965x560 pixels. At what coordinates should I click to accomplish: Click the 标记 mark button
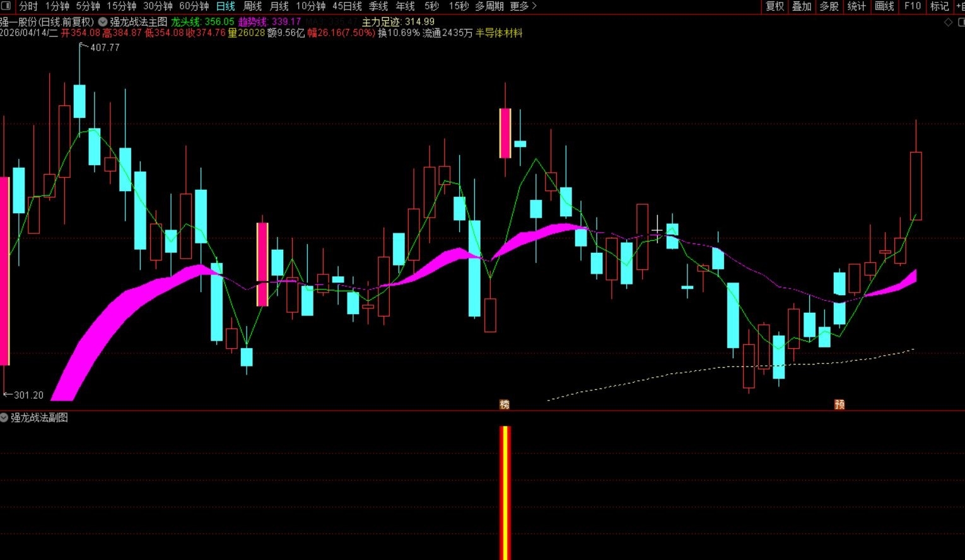[939, 6]
